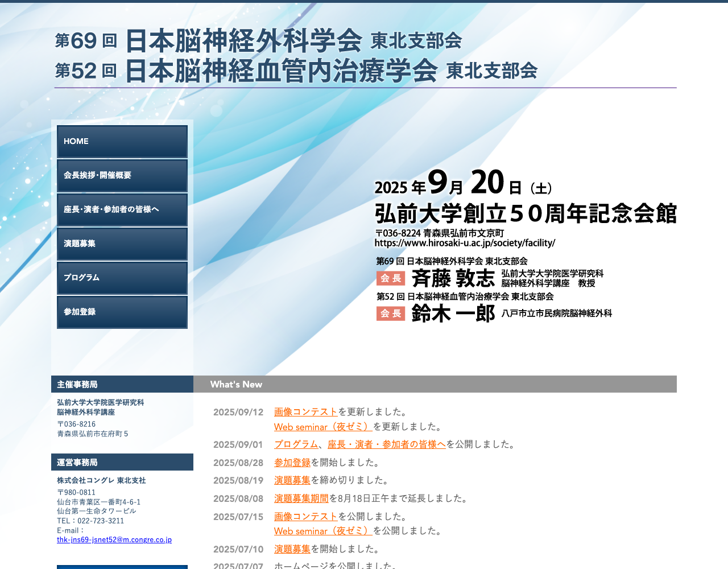The width and height of the screenshot is (728, 569).
Task: Click the What's New section heading bar
Action: tap(435, 384)
